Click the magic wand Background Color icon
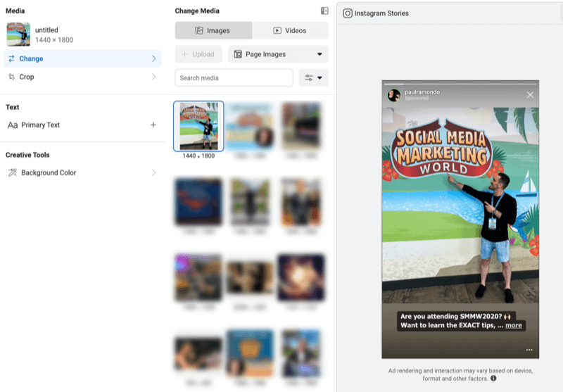Screen dimensions: 563x392 click(x=13, y=172)
